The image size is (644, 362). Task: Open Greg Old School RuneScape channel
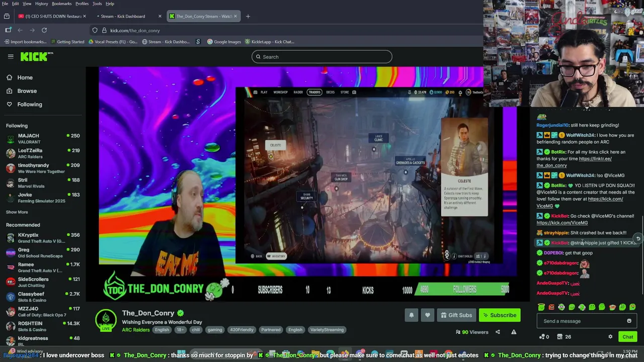click(x=43, y=252)
